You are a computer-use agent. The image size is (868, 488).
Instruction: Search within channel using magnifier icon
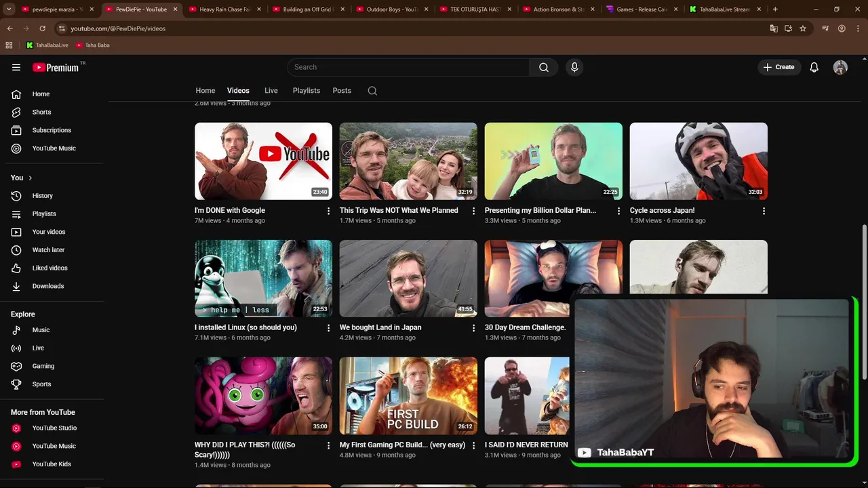click(372, 91)
